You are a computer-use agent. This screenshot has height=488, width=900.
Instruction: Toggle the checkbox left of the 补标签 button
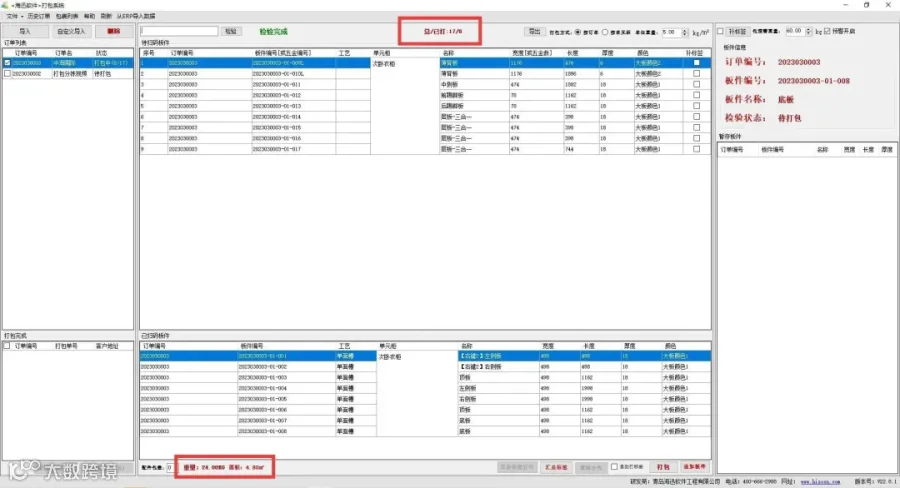click(x=720, y=32)
